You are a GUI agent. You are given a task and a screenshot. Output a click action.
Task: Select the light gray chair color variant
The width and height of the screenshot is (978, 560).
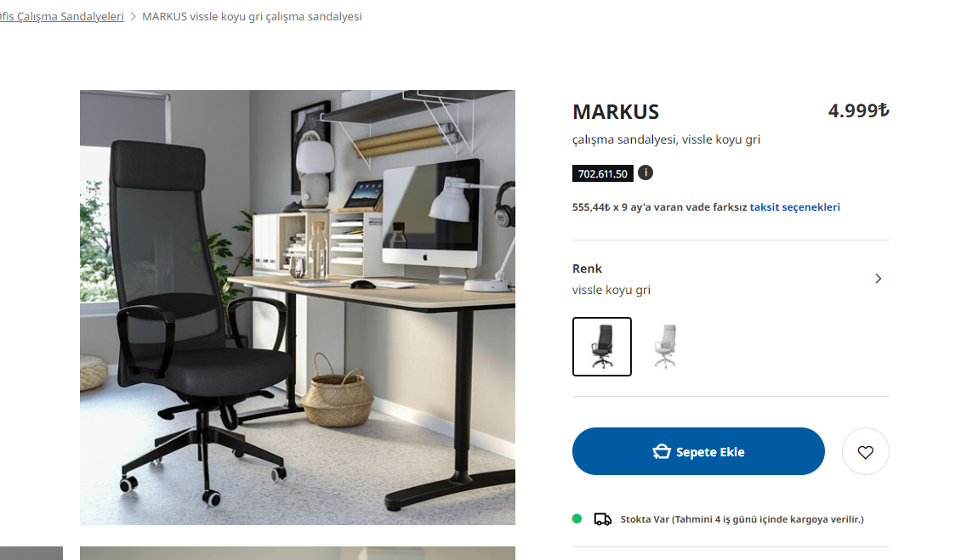pos(665,347)
